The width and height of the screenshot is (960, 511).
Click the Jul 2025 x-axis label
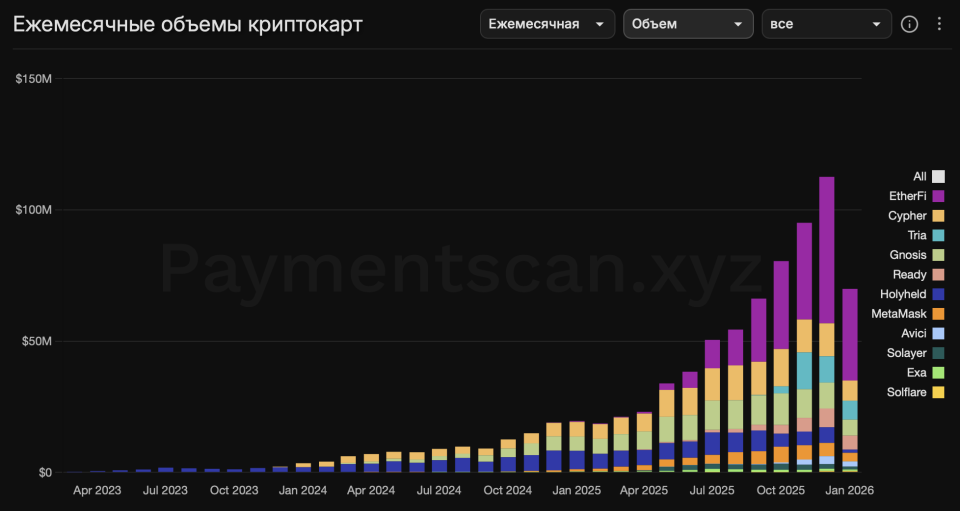point(712,490)
